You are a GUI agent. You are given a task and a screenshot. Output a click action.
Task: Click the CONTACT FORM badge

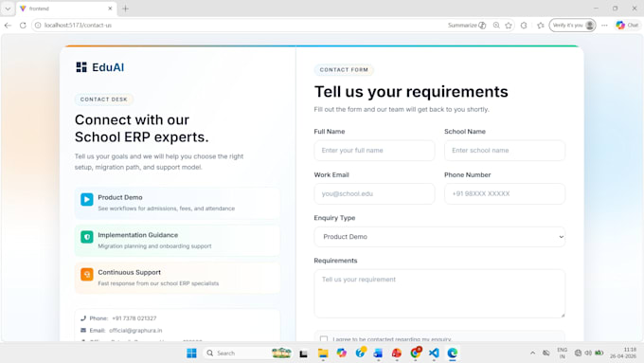(x=344, y=70)
